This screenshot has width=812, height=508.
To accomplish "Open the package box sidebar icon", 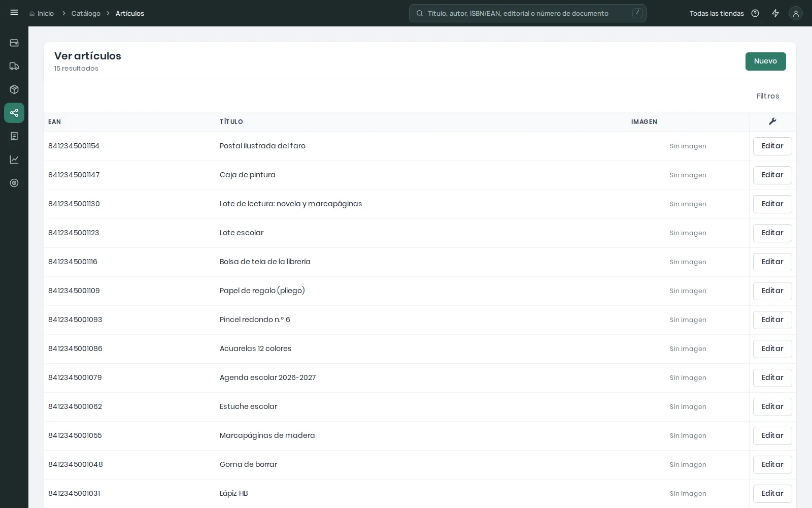I will coord(14,89).
